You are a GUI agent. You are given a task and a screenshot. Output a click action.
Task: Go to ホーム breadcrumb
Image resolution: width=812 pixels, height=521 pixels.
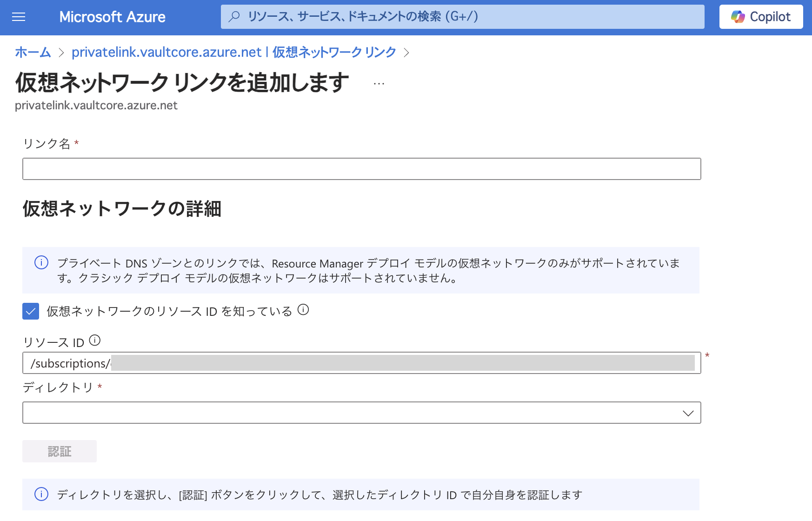coord(33,52)
